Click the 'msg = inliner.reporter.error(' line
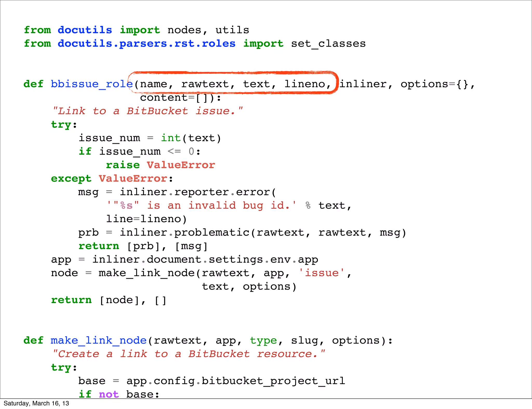The height and width of the screenshot is (409, 532). (x=177, y=192)
